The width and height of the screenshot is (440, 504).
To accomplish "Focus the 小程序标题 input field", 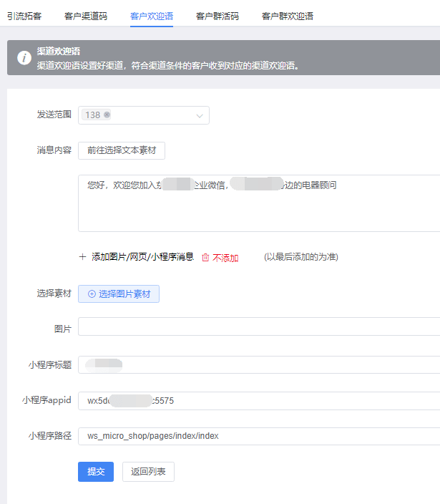I will pos(259,364).
